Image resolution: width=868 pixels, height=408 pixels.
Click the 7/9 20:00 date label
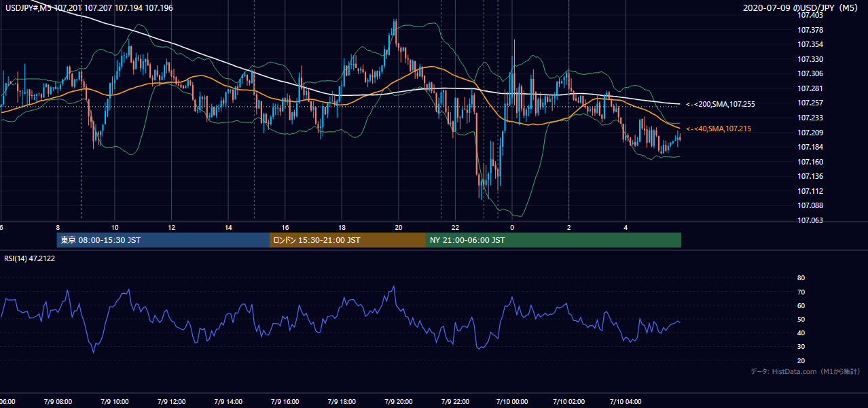399,401
